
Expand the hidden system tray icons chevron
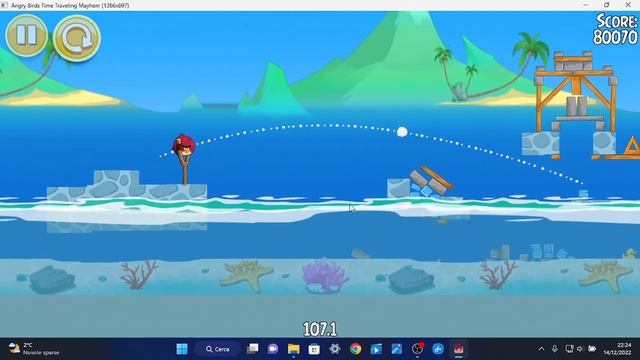(541, 349)
